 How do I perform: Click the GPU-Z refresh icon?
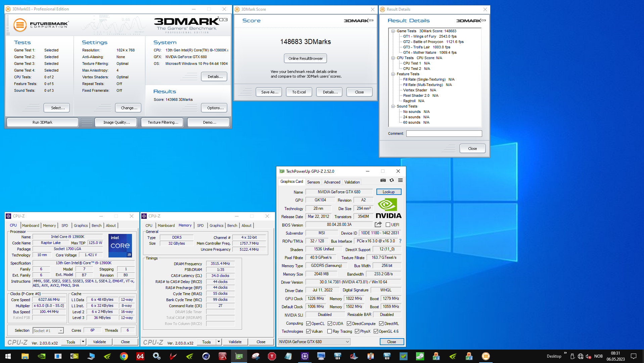(392, 180)
